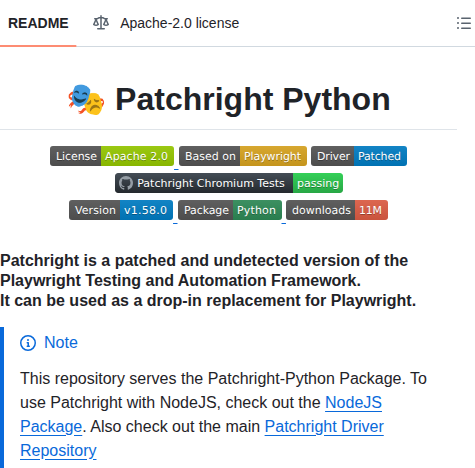
Task: Click the theater masks emoji in heading
Action: 86,100
